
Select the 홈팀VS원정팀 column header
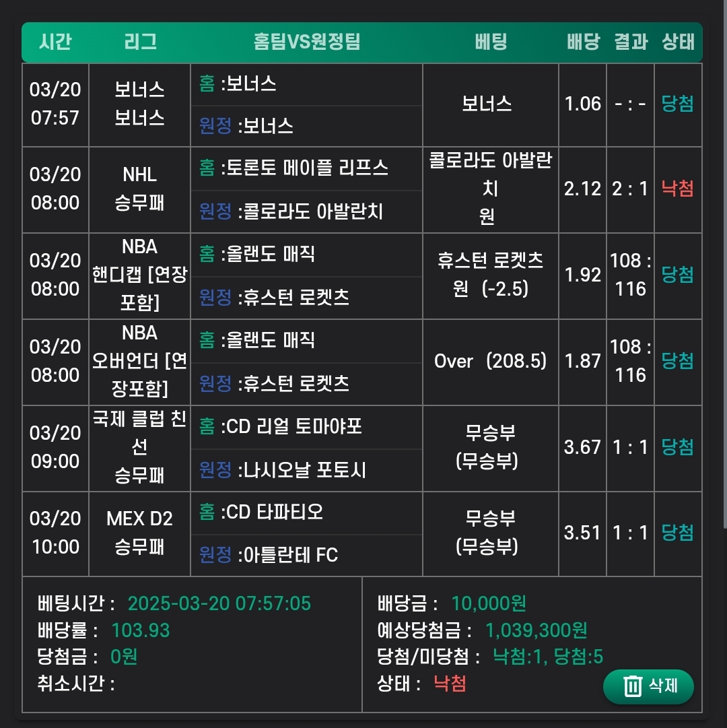(307, 42)
